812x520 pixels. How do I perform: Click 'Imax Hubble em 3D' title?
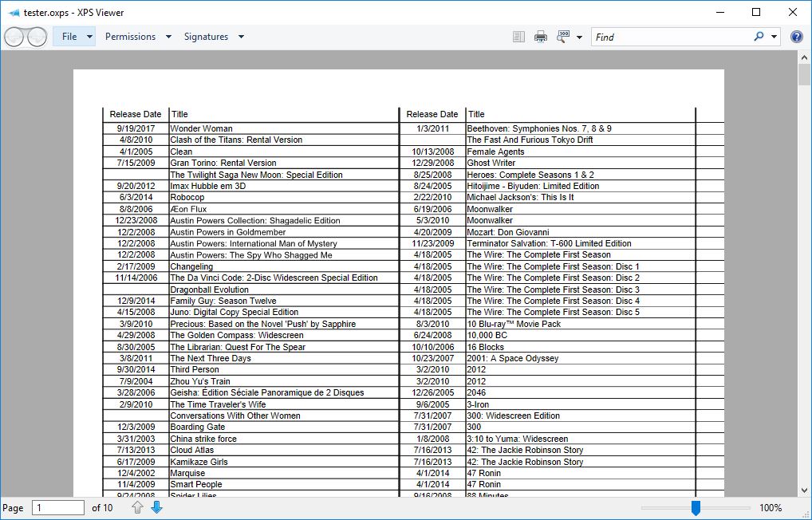(x=207, y=186)
